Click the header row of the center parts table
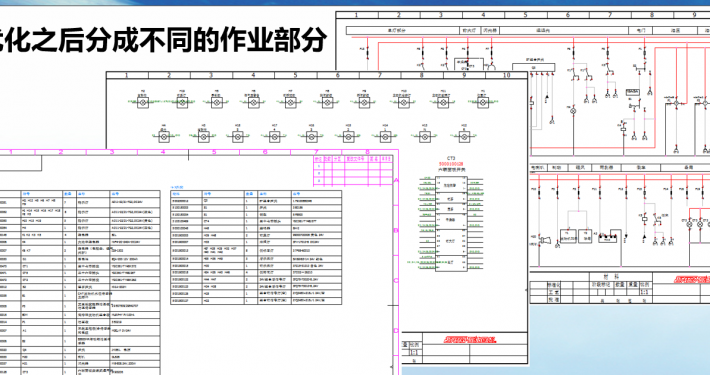 coord(256,193)
